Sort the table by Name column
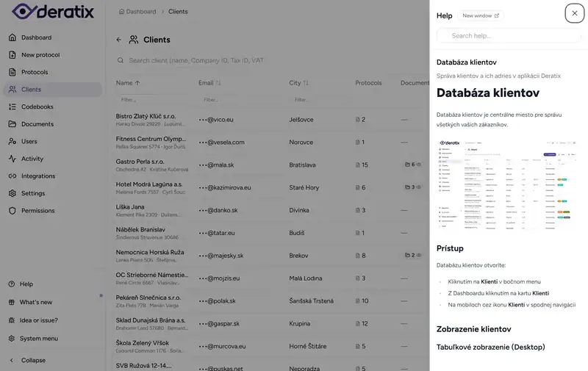588x371 pixels. (x=128, y=83)
